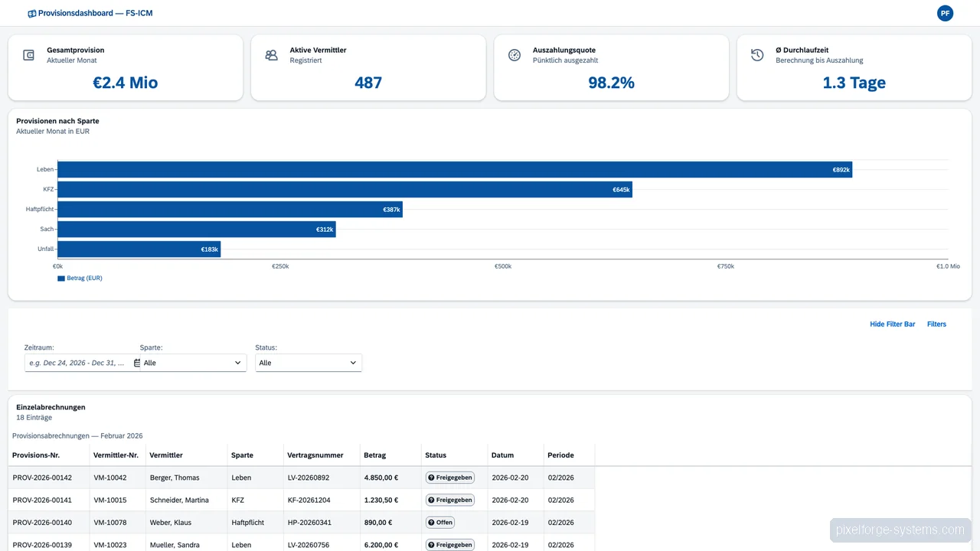
Task: Open the Status dropdown
Action: pyautogui.click(x=308, y=362)
